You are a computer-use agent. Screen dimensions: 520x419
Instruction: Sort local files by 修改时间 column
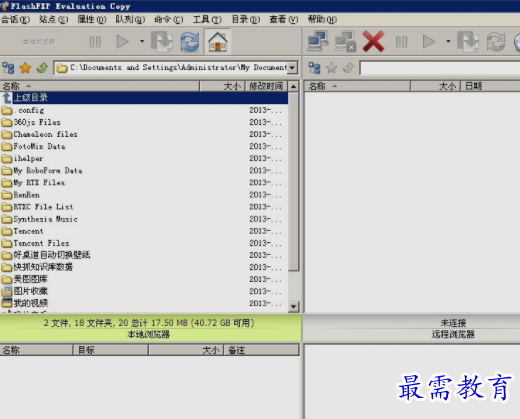[x=266, y=86]
